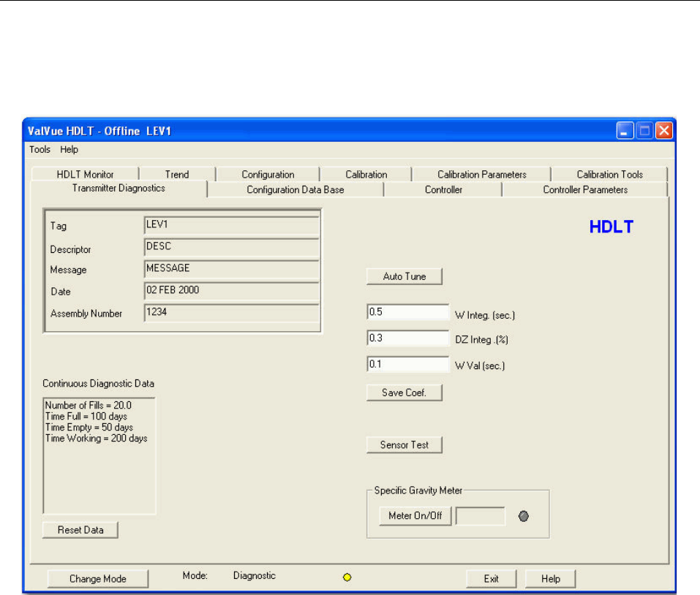Click the W Val (sec.) input field
700x595 pixels.
(x=408, y=364)
